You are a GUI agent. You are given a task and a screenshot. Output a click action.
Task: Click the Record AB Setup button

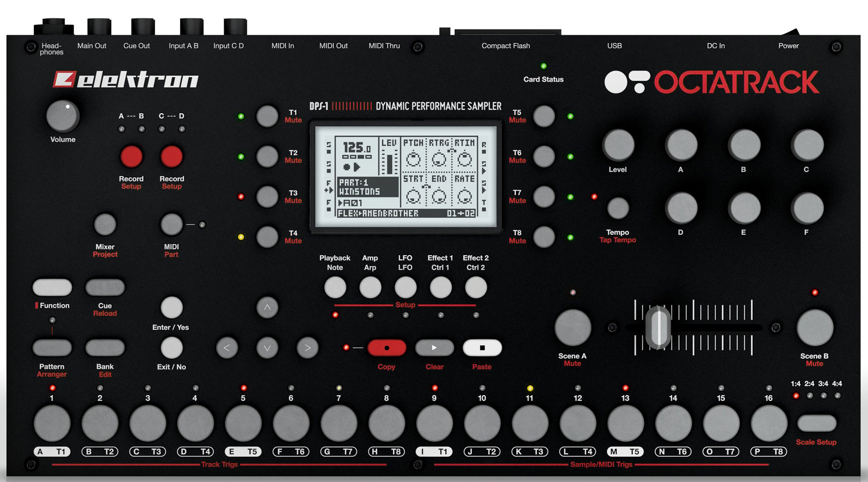coord(131,157)
